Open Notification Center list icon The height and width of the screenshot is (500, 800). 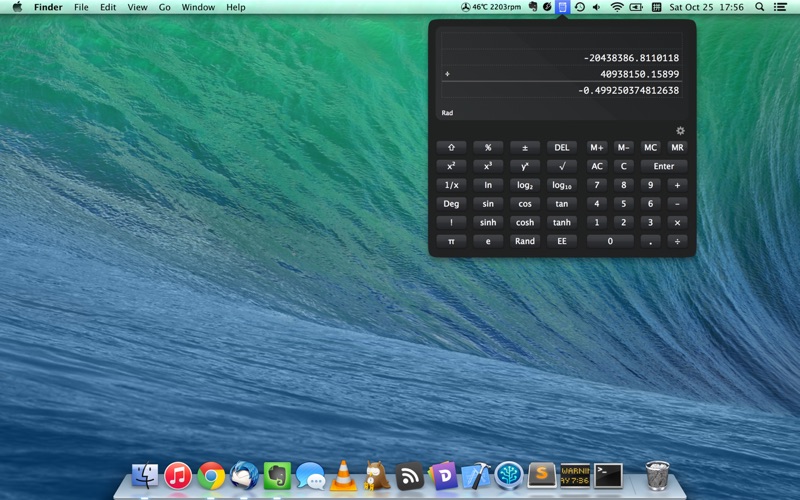coord(780,7)
